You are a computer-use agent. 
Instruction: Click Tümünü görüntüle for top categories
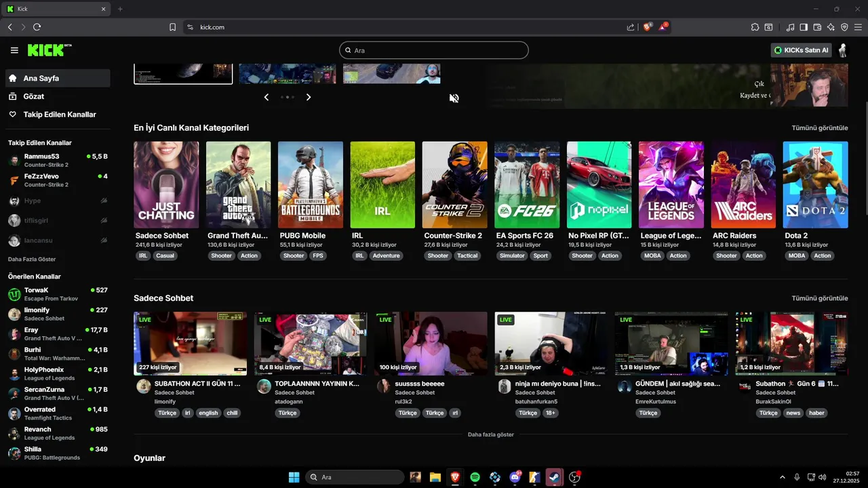[820, 127]
